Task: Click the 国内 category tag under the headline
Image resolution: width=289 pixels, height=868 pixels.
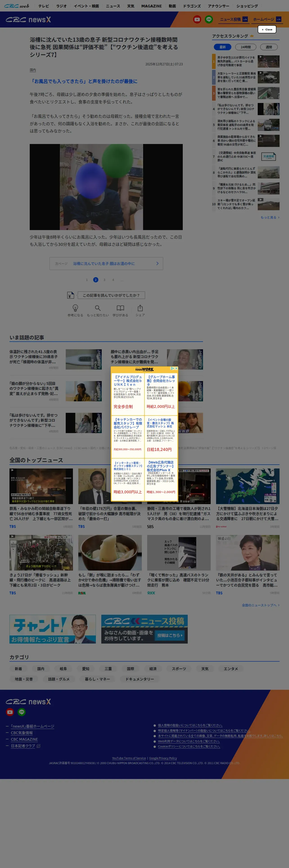Action: tap(33, 70)
